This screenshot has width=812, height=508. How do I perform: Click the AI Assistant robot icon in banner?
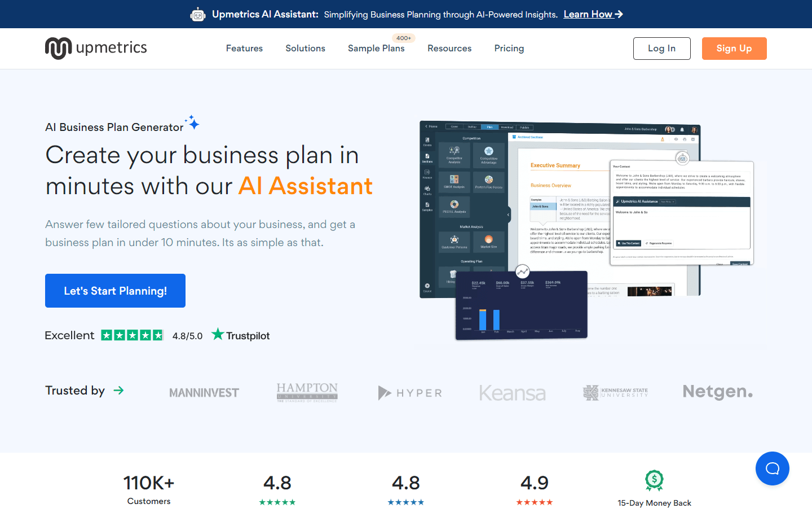point(198,14)
